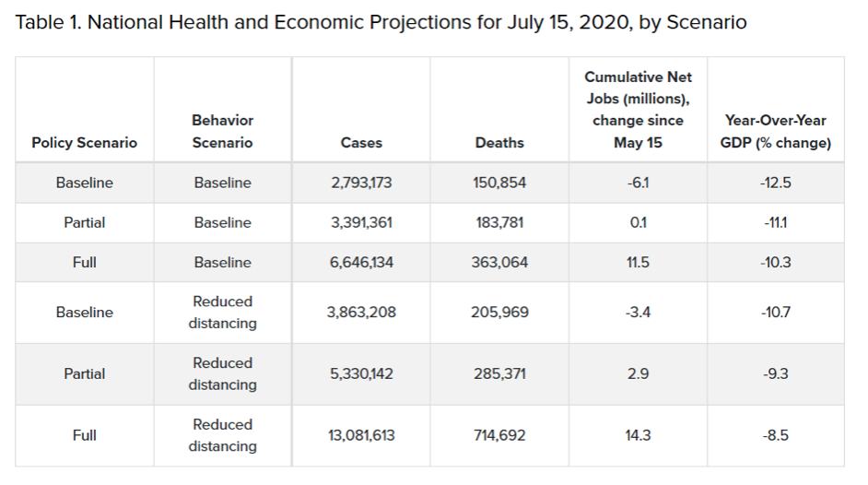Click the Year-Over-Year GDP header
Image resolution: width=868 pixels, height=485 pixels.
[776, 132]
